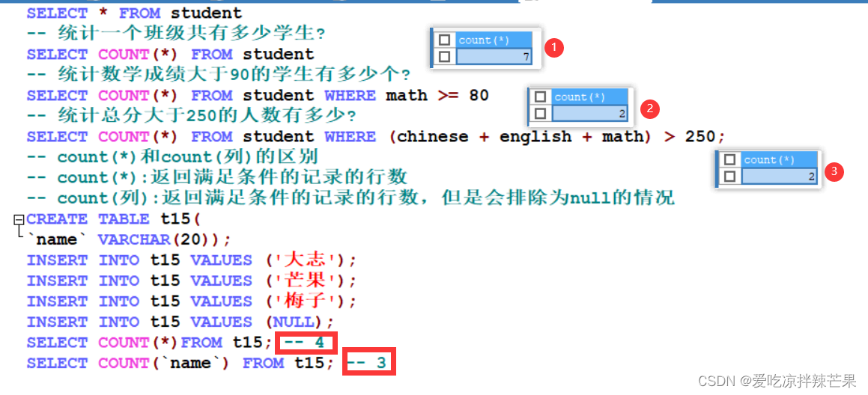The height and width of the screenshot is (395, 868).
Task: Click the INSERT line with value '芒果'
Action: pyautogui.click(x=192, y=281)
